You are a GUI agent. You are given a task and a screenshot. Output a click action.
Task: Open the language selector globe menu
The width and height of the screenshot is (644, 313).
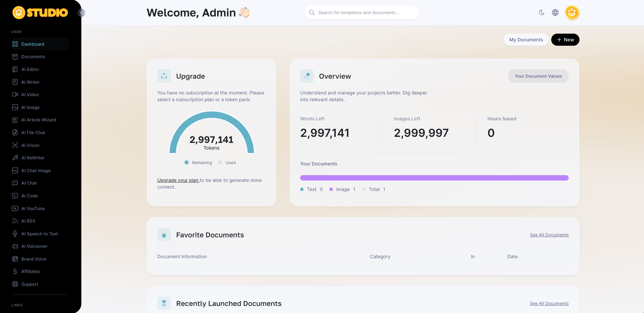[x=555, y=13]
